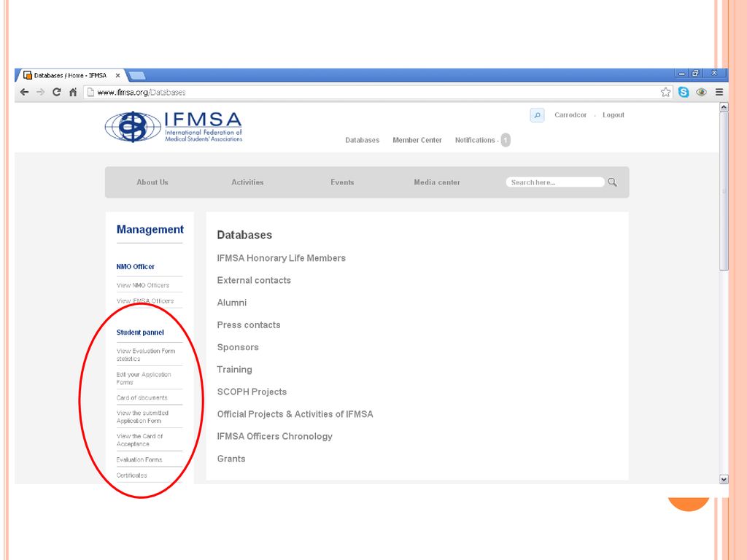Click the page scrollbar up arrow

pos(724,107)
